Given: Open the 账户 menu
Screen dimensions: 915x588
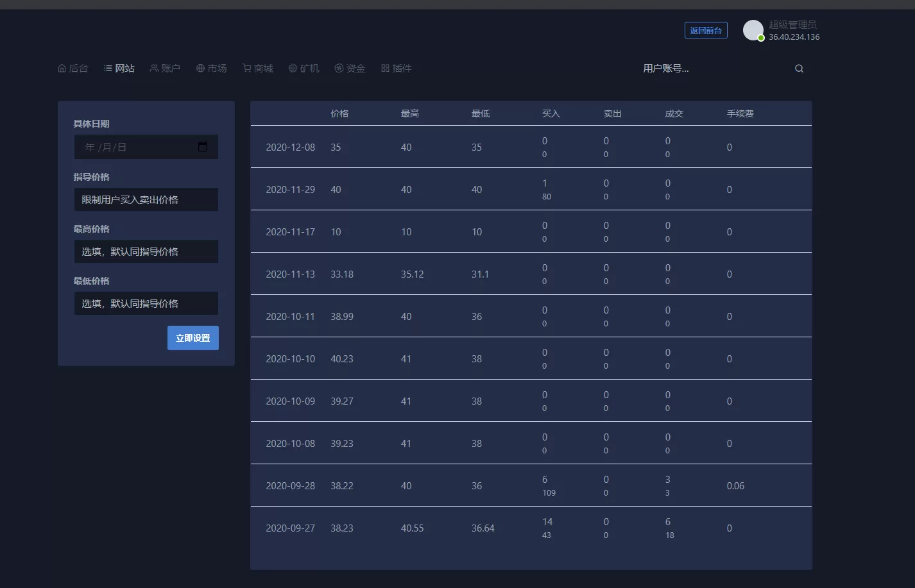Looking at the screenshot, I should [x=166, y=68].
